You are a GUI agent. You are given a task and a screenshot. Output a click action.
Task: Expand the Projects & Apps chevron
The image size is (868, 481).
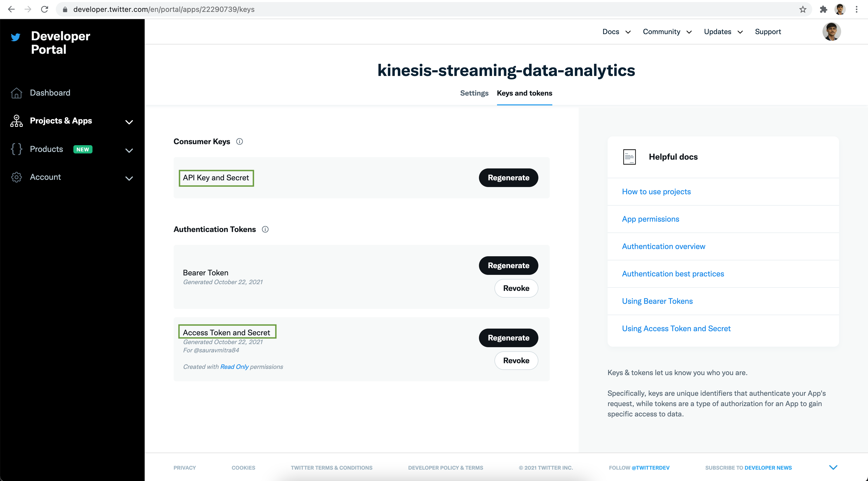coord(129,122)
